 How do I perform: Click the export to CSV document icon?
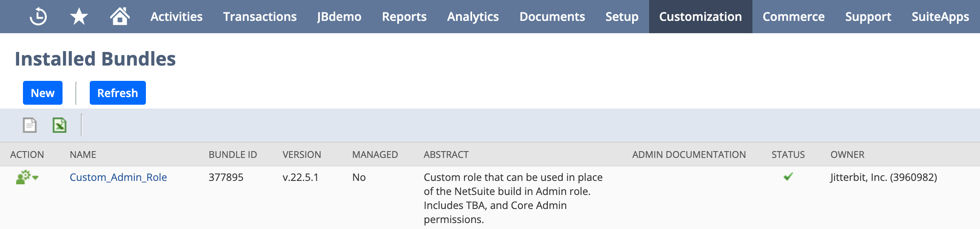pos(30,125)
